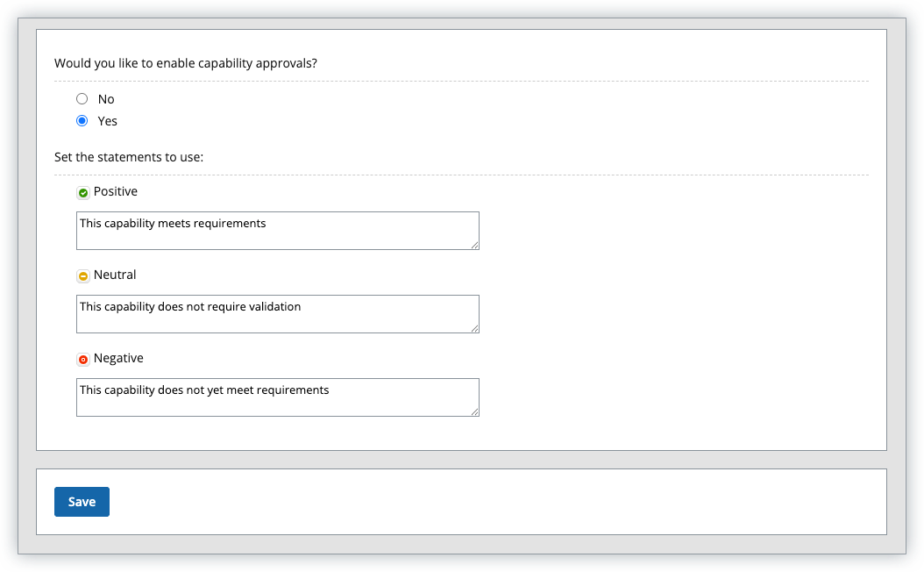
Task: Focus the Negative statement text area
Action: (277, 404)
